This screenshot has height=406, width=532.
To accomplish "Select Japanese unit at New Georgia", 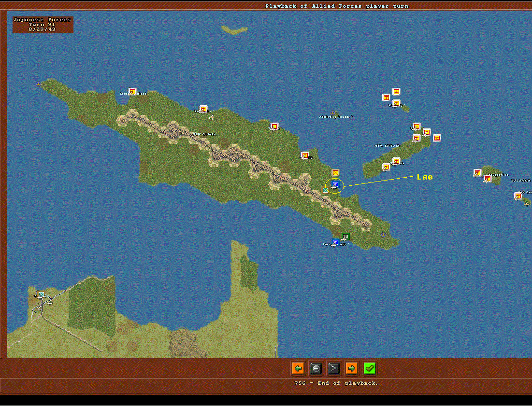I will pos(518,196).
